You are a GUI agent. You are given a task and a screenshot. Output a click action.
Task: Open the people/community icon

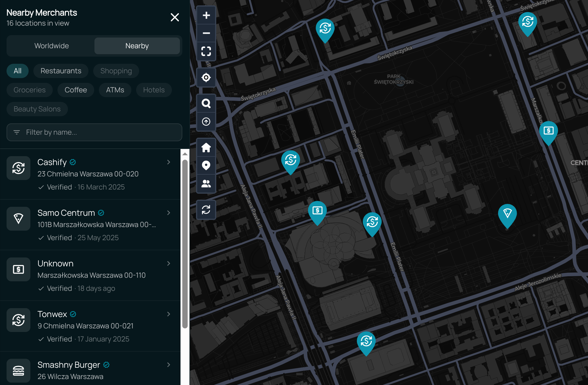pyautogui.click(x=206, y=184)
